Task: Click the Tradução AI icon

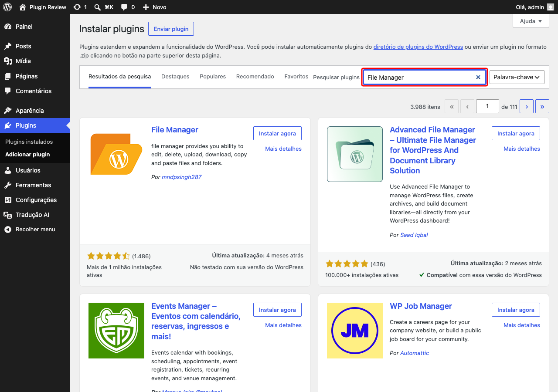Action: 8,215
